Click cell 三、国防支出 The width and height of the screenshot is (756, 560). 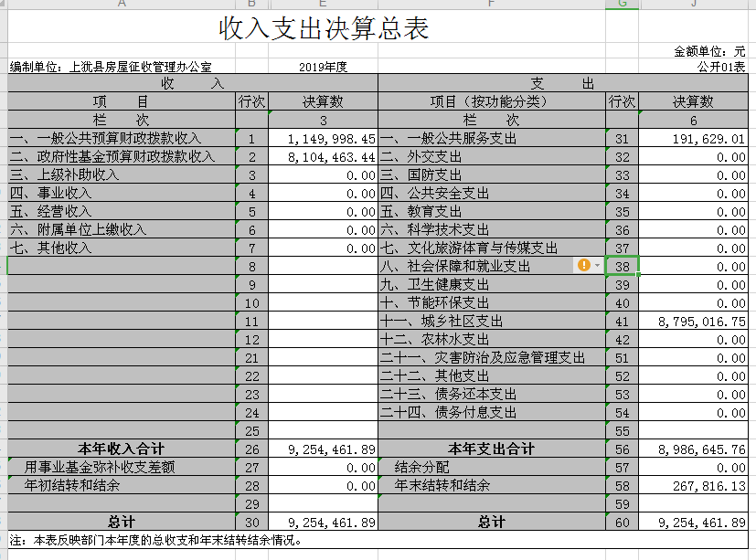(x=492, y=174)
